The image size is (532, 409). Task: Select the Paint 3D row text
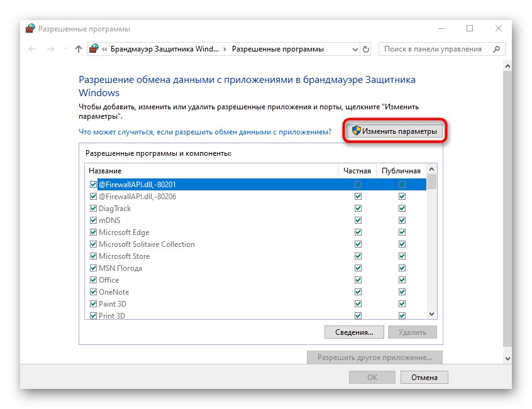click(x=113, y=303)
